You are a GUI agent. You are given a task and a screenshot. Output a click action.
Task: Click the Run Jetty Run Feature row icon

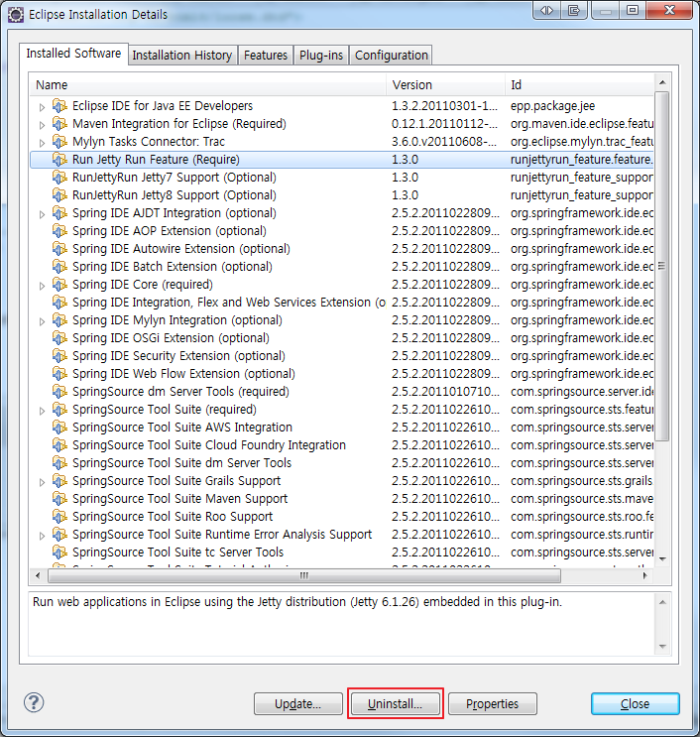coord(59,160)
